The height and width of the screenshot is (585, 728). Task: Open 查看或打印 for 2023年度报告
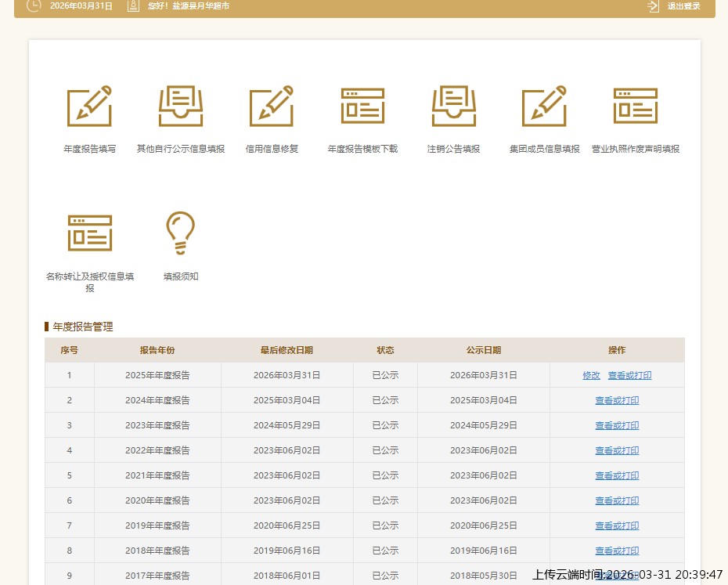coord(617,425)
